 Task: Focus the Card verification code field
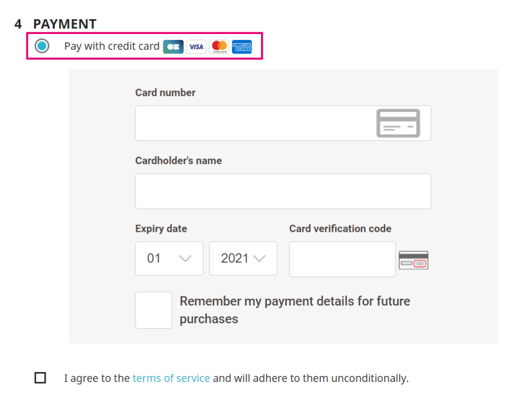(x=342, y=259)
